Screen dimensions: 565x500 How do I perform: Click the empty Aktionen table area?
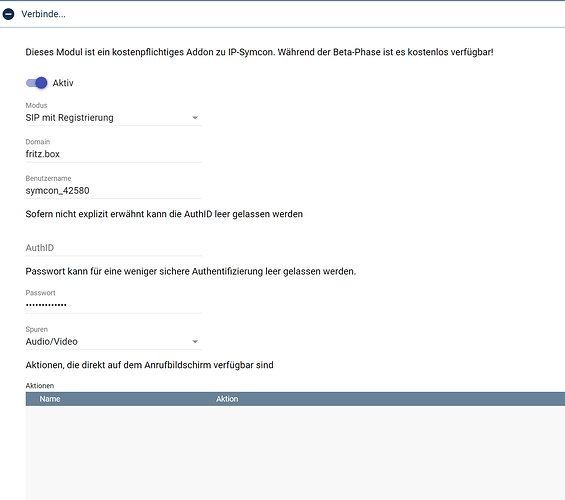(295, 453)
